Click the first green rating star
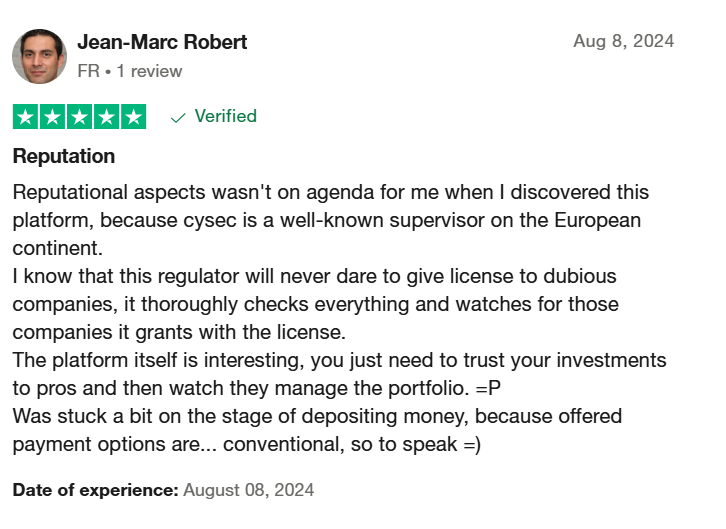 pyautogui.click(x=25, y=117)
